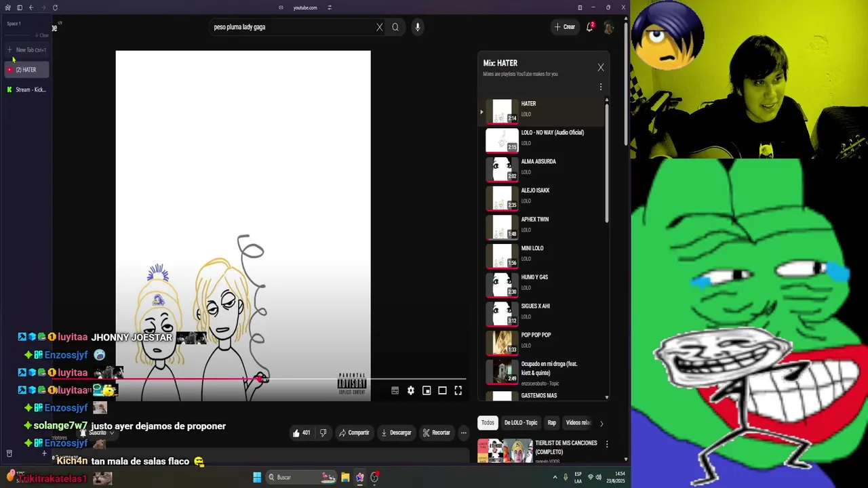Switch to miniplayer mode
Viewport: 868px width, 488px height.
point(427,390)
